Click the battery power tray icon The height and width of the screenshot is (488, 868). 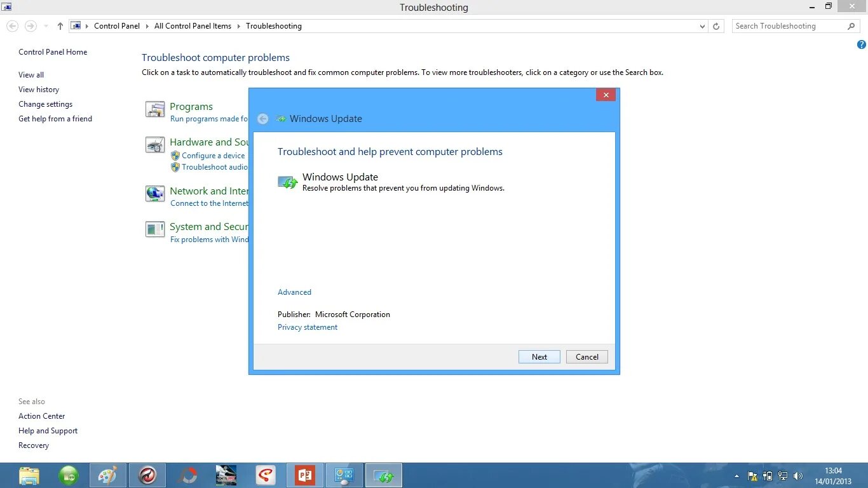tap(768, 476)
